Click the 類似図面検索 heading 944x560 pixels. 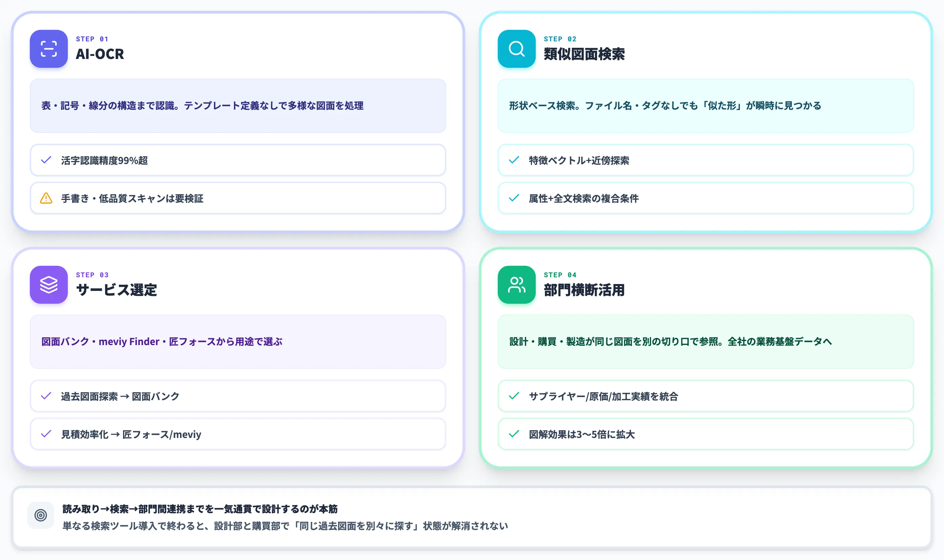click(x=584, y=54)
